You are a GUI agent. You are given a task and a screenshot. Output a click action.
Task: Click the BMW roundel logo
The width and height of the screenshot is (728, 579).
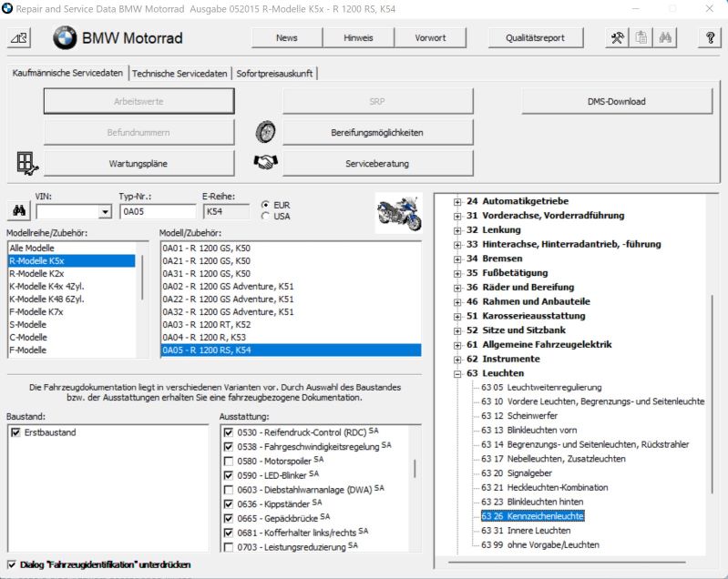65,38
